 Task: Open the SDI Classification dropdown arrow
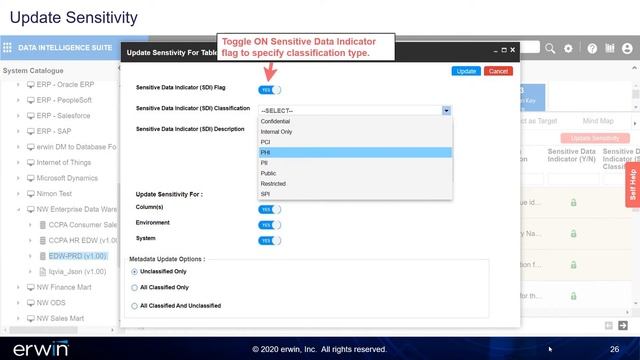pyautogui.click(x=446, y=111)
